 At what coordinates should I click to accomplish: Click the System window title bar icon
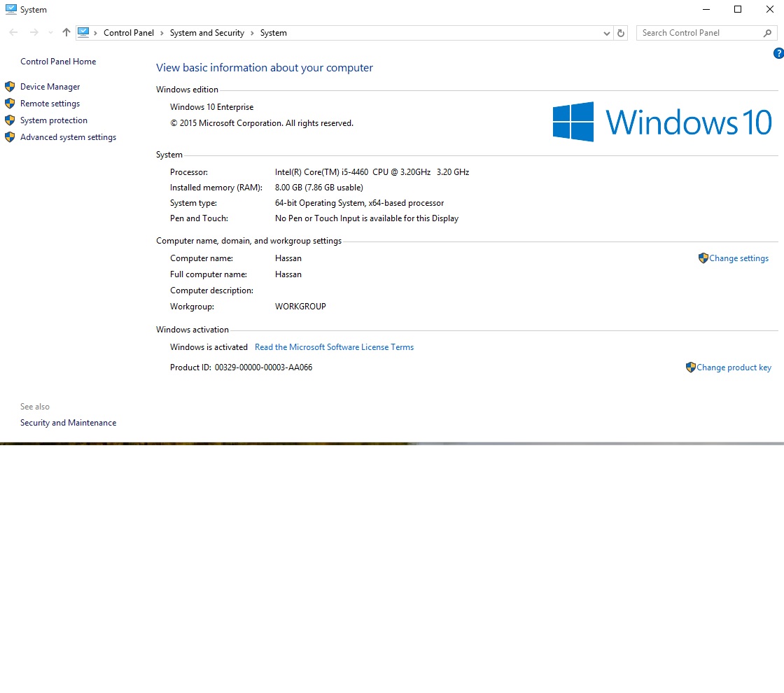point(11,10)
